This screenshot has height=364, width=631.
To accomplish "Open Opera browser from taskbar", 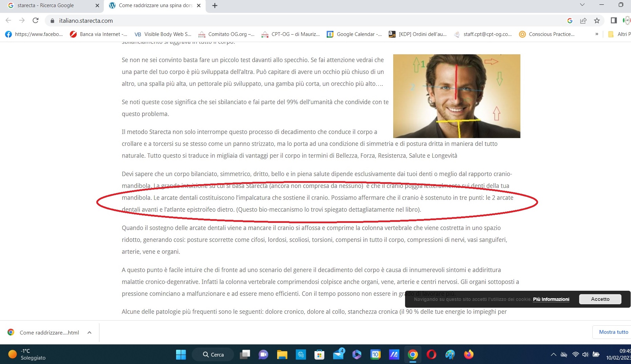I will pos(432,355).
